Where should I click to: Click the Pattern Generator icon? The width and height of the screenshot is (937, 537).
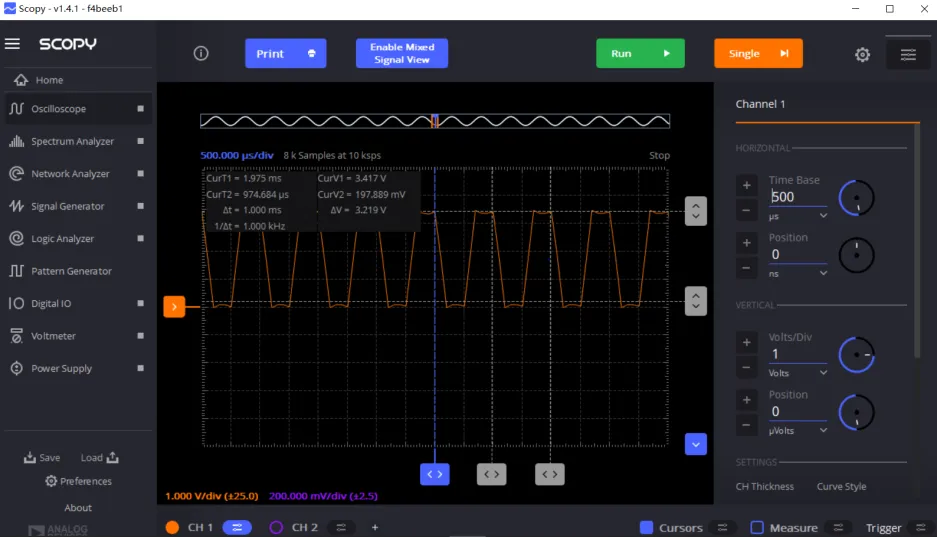pos(16,271)
